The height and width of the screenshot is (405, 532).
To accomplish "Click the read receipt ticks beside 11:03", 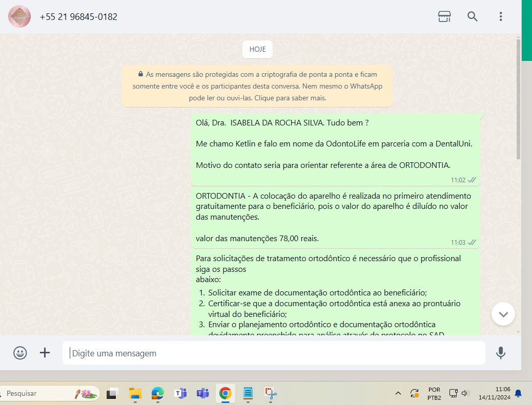I will (x=472, y=242).
